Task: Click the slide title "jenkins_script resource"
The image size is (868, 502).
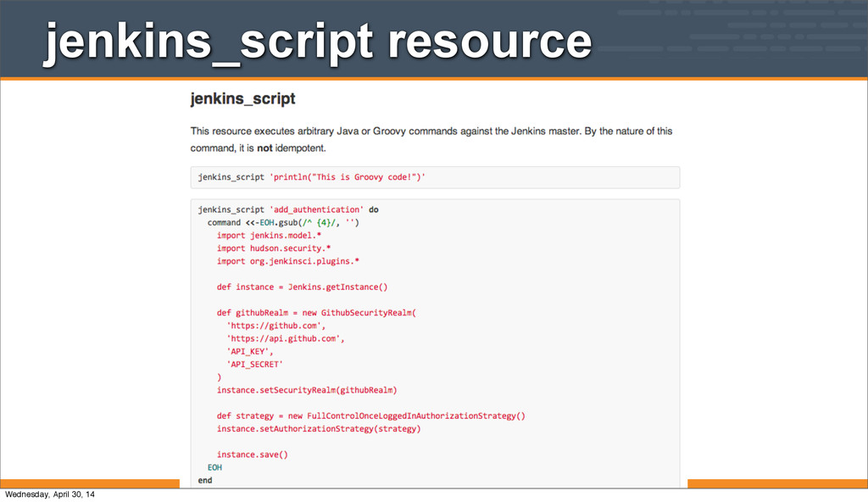Action: (x=318, y=41)
